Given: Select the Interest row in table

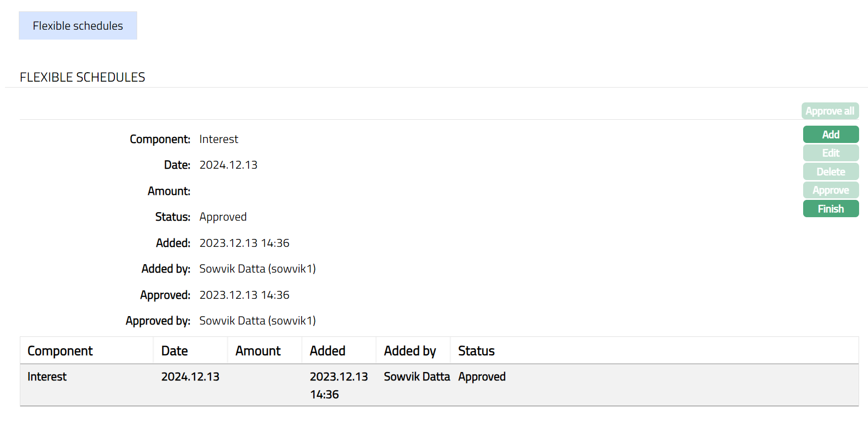Looking at the screenshot, I should pos(47,377).
